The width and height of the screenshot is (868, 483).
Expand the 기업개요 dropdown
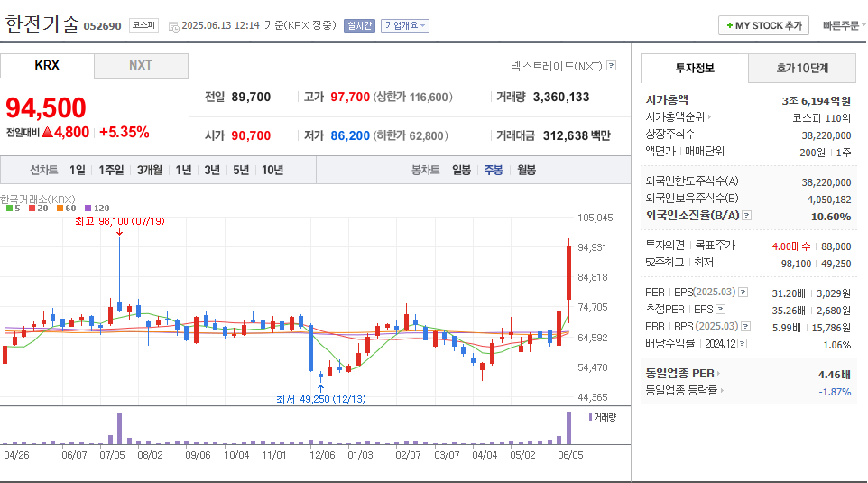404,25
